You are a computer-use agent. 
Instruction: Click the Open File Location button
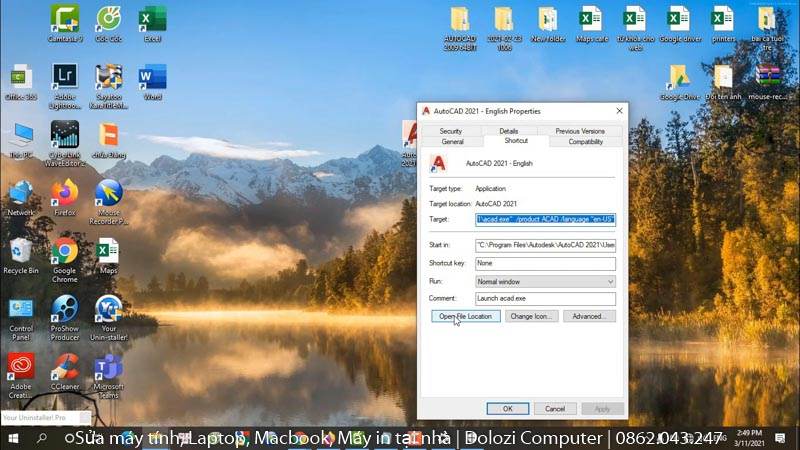point(465,316)
